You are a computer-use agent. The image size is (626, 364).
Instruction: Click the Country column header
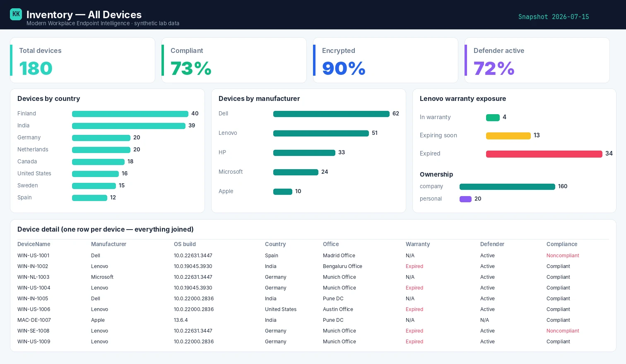pos(275,244)
